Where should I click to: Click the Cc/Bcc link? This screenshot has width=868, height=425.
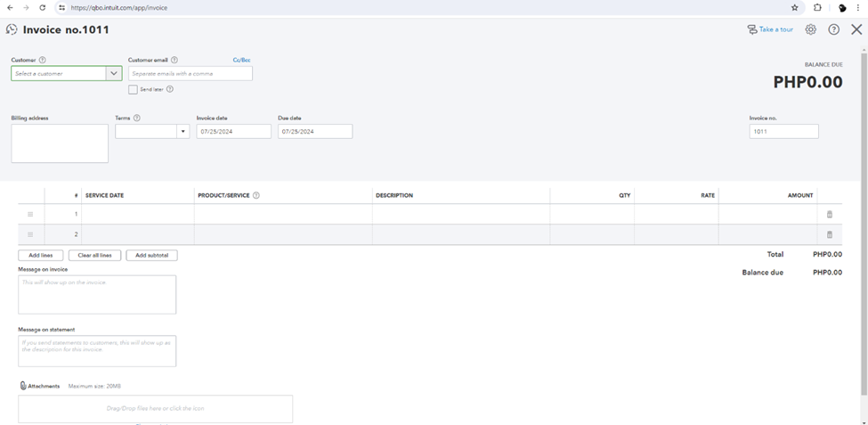(242, 60)
